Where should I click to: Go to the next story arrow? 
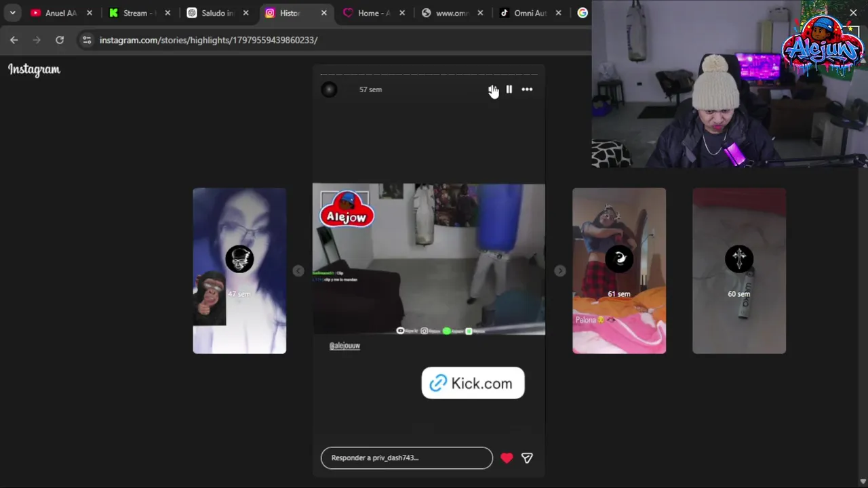559,271
